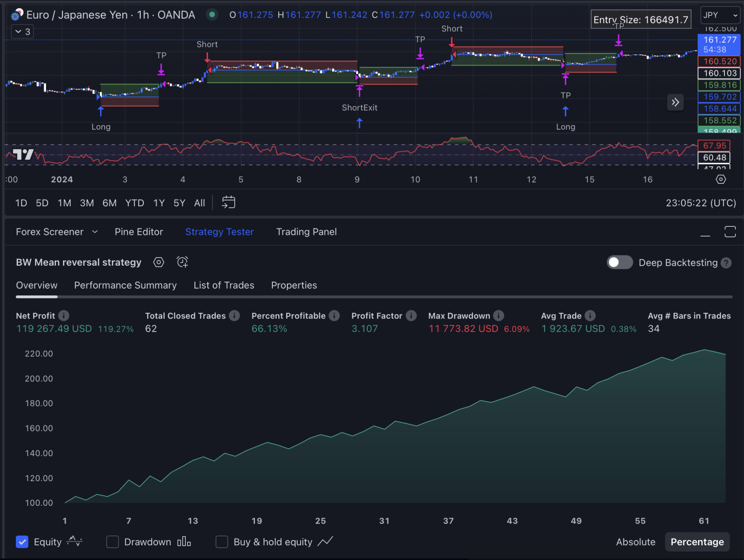Screen dimensions: 744x560
Task: Click the UTC time display
Action: [x=701, y=203]
